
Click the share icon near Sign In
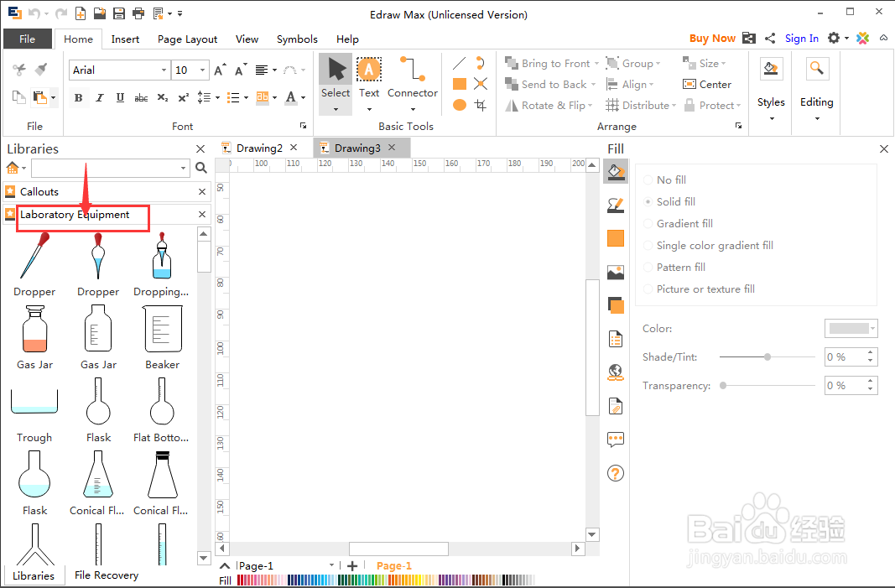tap(770, 39)
